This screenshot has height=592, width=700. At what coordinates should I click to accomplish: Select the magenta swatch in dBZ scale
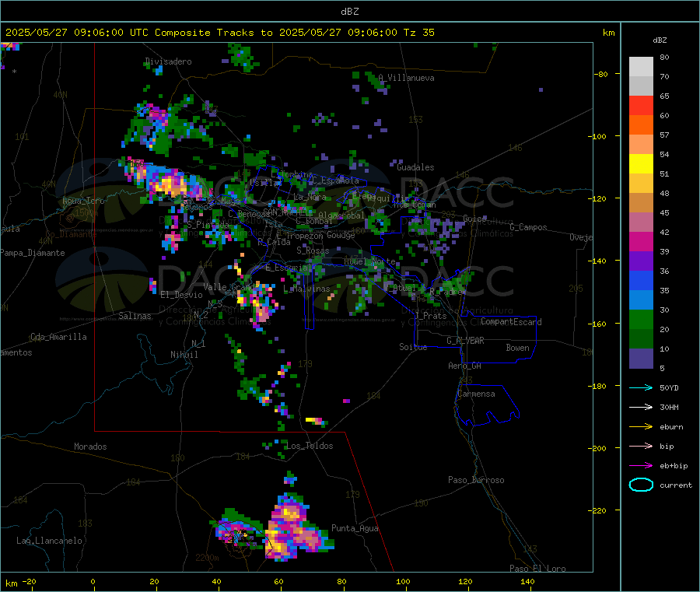[641, 241]
